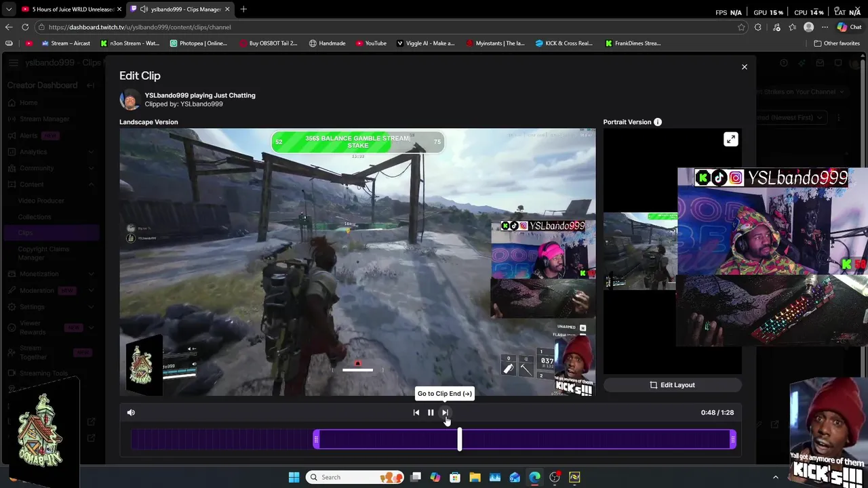Click the Edit Layout button

coord(673,385)
